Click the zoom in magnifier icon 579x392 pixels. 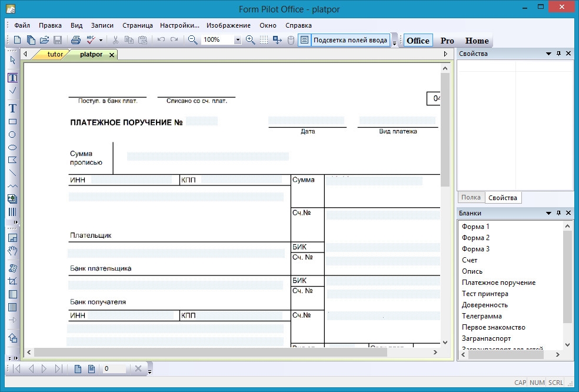(250, 40)
